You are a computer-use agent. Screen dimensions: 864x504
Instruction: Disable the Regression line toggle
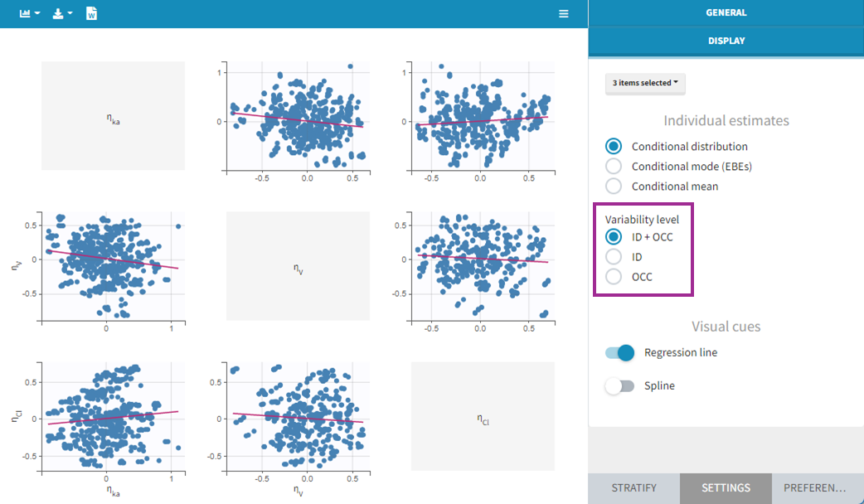coord(620,353)
